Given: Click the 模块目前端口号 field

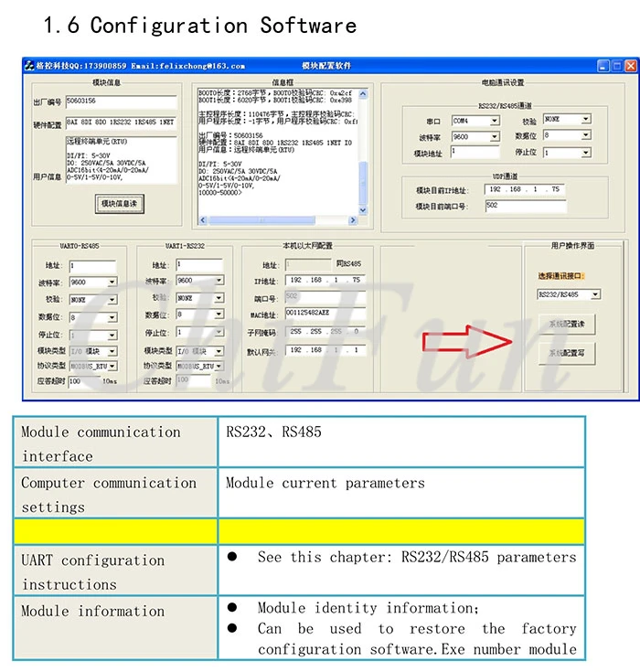Looking at the screenshot, I should (x=526, y=206).
